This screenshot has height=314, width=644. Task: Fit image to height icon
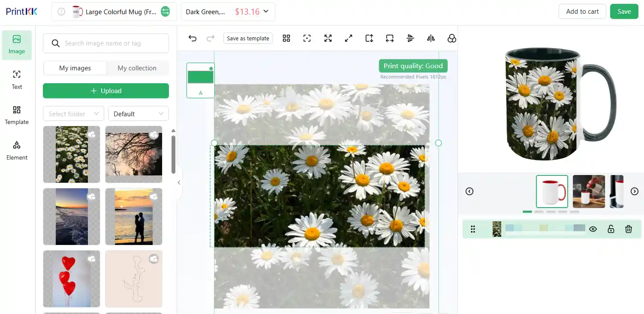pyautogui.click(x=369, y=38)
